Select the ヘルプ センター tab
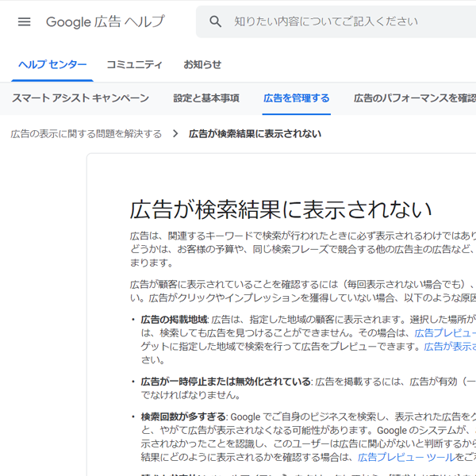The height and width of the screenshot is (476, 476). tap(52, 64)
